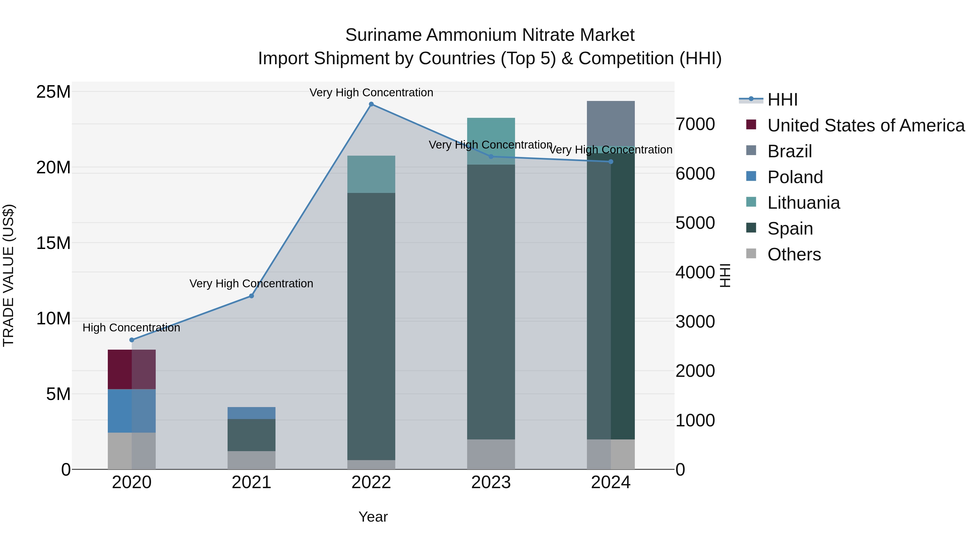Select the 2021 HHI data point
This screenshot has width=980, height=551.
252,296
